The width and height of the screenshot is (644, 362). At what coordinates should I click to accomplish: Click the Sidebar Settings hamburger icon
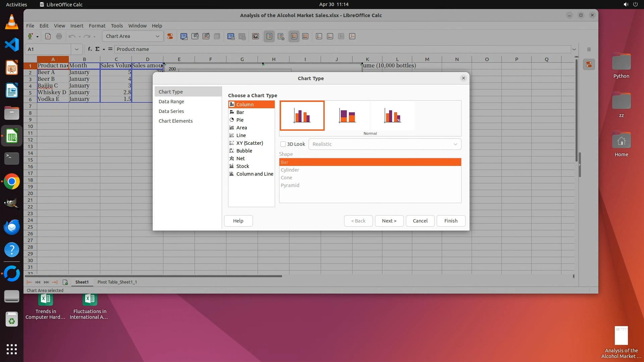pyautogui.click(x=589, y=49)
